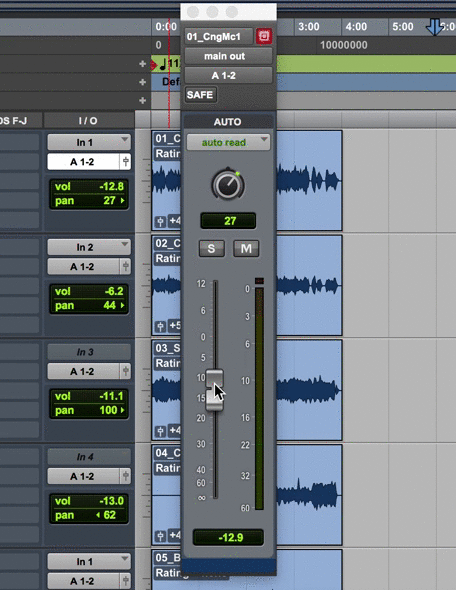Click clip gain fader icon on clip 02_C
Viewport: 456px width, 590px height.
(x=160, y=326)
